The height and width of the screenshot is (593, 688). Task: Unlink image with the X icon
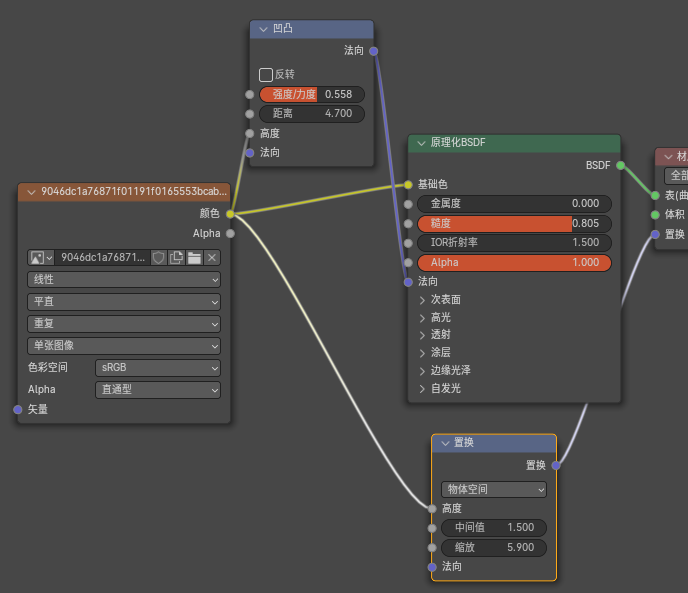(x=212, y=258)
